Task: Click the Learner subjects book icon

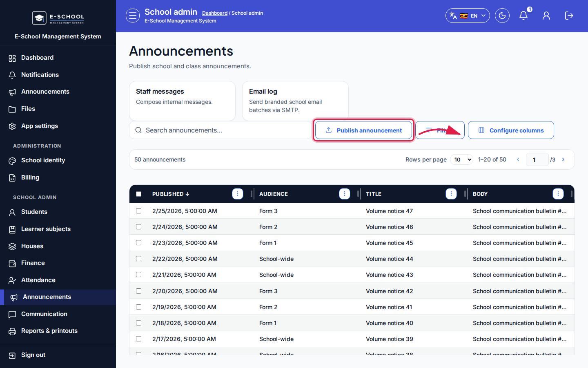Action: [12, 229]
